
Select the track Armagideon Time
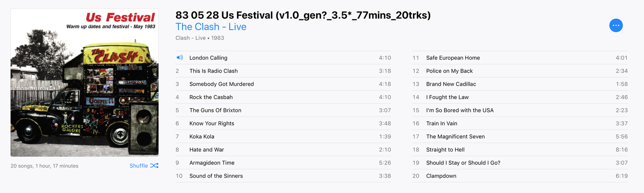click(212, 163)
